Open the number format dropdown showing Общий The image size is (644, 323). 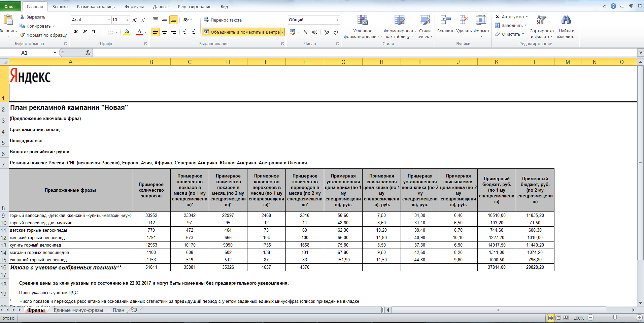point(337,20)
